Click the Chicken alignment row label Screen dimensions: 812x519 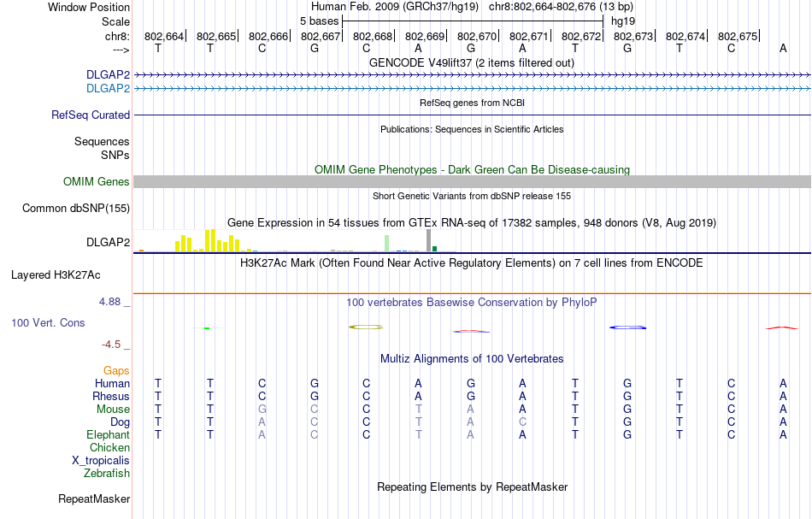coord(109,447)
